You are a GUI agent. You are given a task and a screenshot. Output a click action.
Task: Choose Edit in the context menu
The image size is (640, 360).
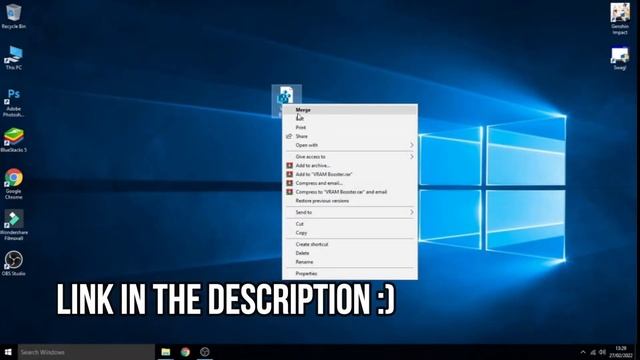[x=350, y=119]
